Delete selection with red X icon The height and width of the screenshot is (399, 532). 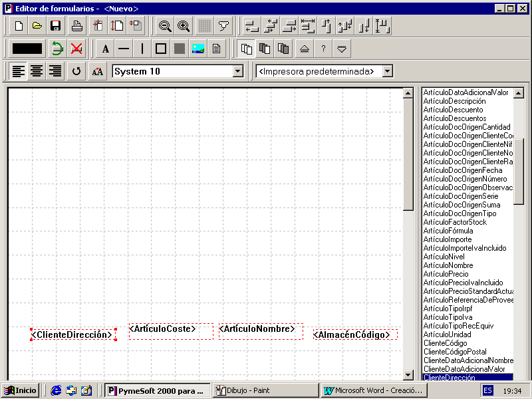coord(76,49)
